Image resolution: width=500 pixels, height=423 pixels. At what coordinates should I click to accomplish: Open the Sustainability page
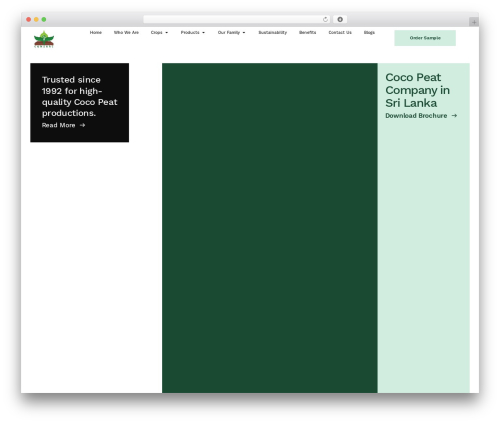[272, 32]
